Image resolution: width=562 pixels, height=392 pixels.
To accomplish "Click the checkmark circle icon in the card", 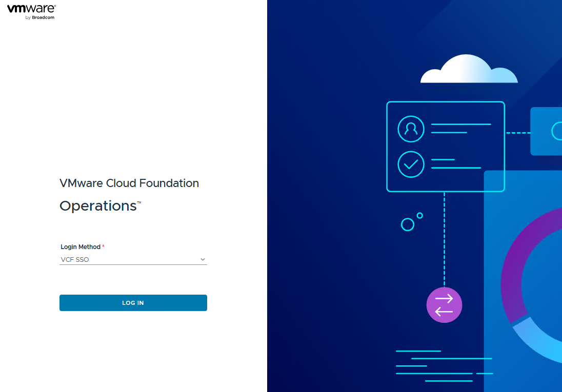I will (x=411, y=164).
